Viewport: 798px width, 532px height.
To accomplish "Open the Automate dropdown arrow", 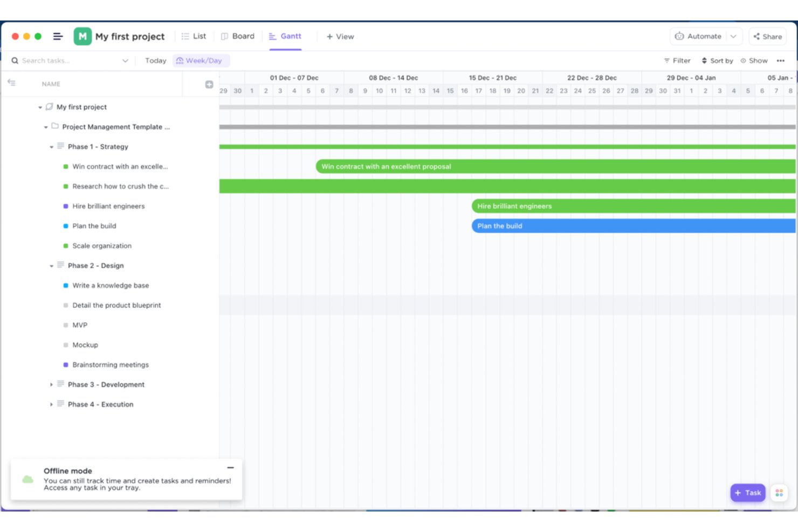I will click(x=733, y=36).
